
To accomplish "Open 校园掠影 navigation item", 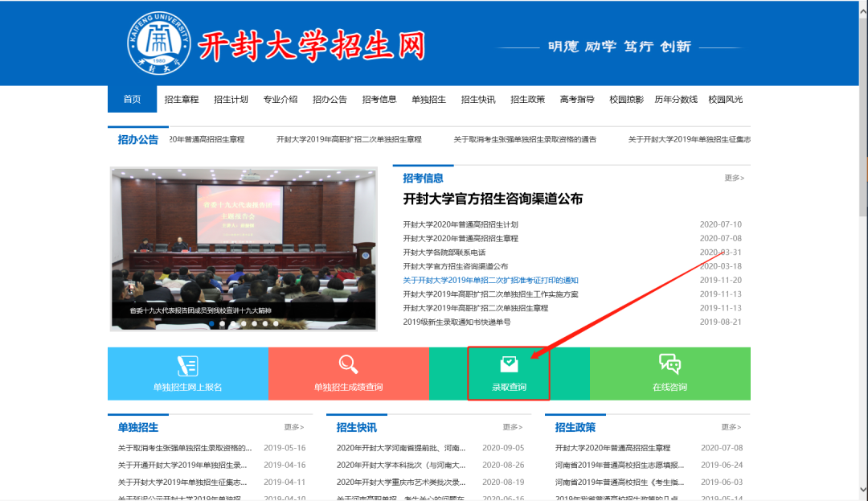I will pyautogui.click(x=627, y=100).
